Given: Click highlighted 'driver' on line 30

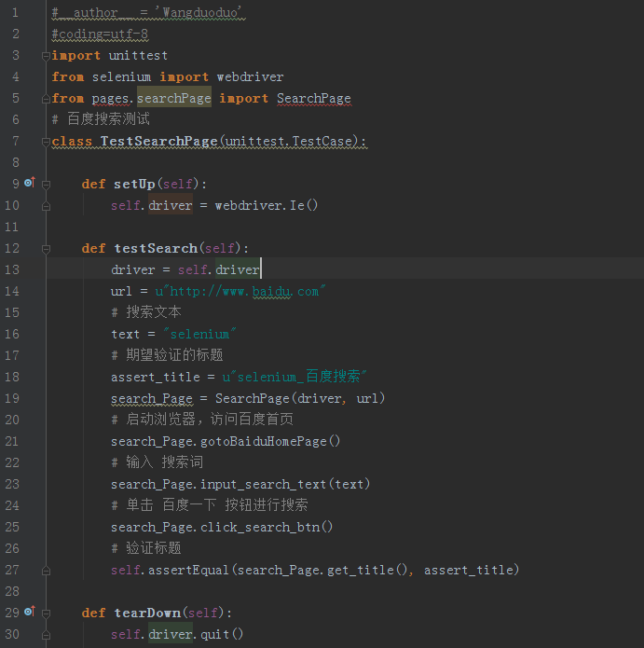Looking at the screenshot, I should 171,635.
